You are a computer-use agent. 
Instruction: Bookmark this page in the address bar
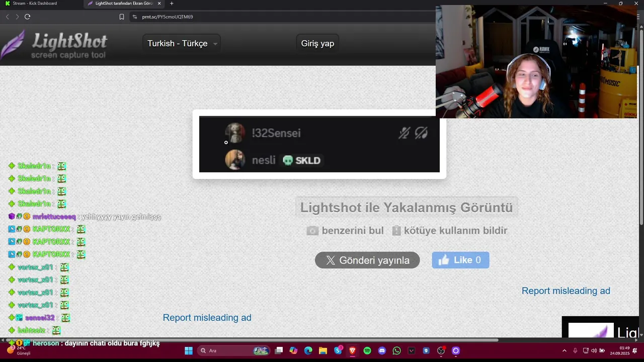[x=122, y=17]
